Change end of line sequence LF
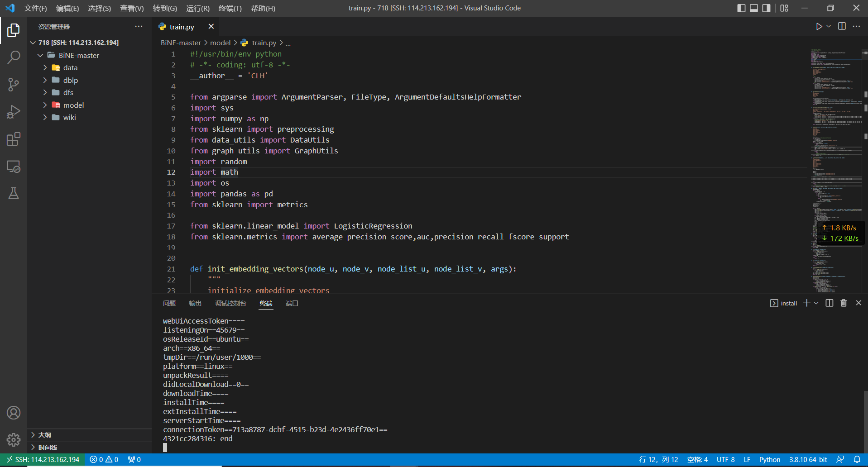 pyautogui.click(x=747, y=460)
